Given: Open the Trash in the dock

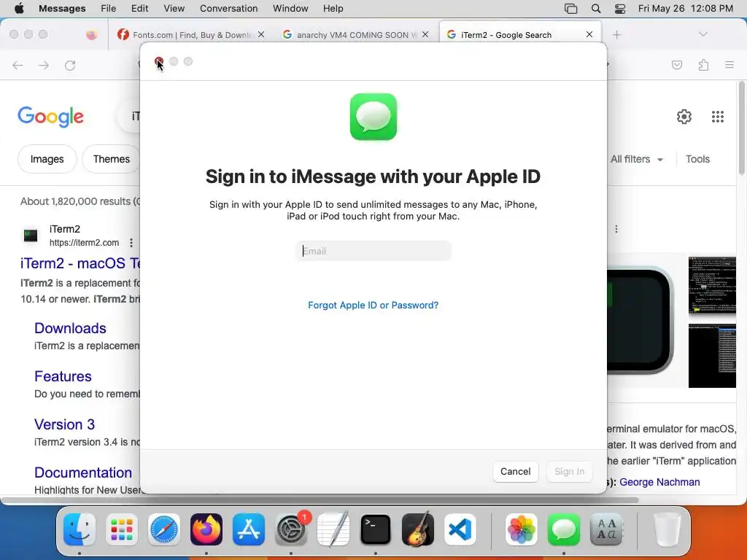Looking at the screenshot, I should [x=667, y=529].
